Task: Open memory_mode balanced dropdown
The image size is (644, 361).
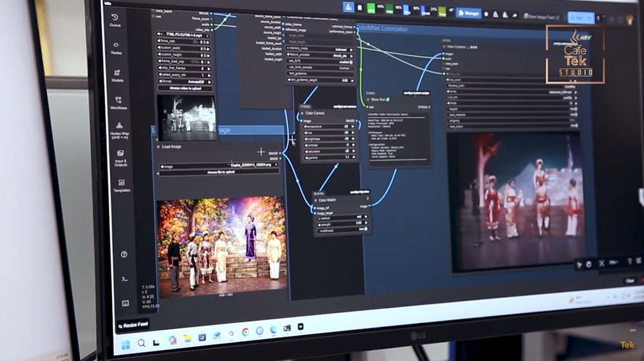Action: click(x=319, y=49)
